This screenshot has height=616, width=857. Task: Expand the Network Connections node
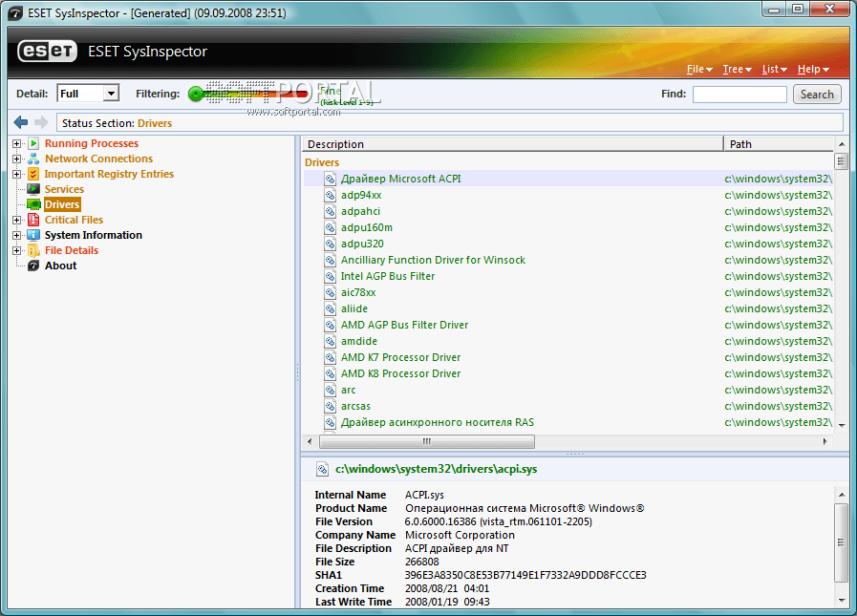(x=17, y=159)
